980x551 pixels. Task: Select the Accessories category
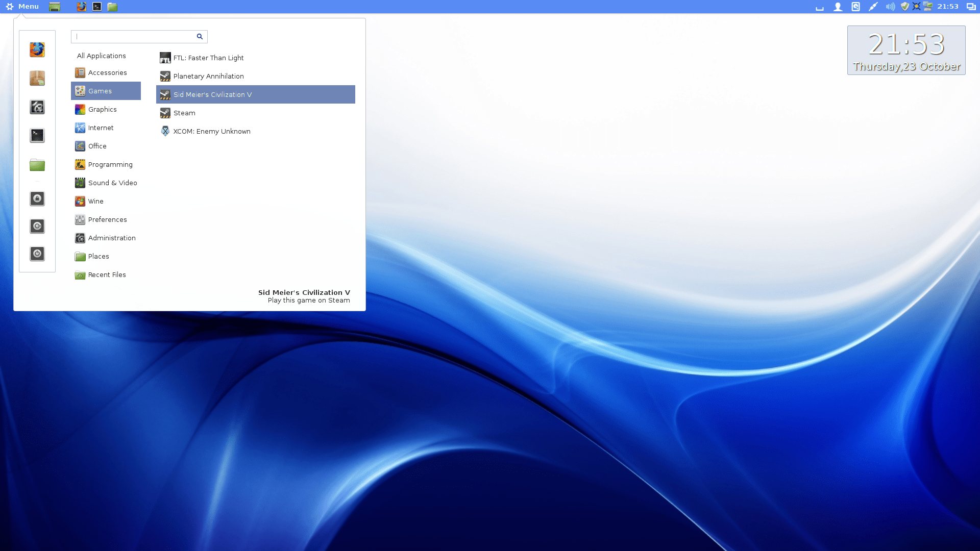[106, 72]
